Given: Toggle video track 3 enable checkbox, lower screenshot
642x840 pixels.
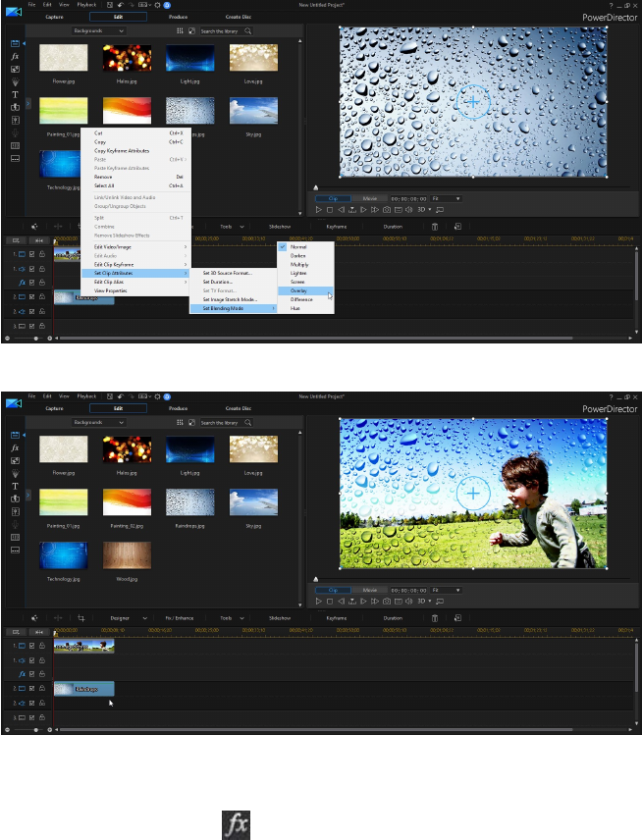Looking at the screenshot, I should 31,717.
